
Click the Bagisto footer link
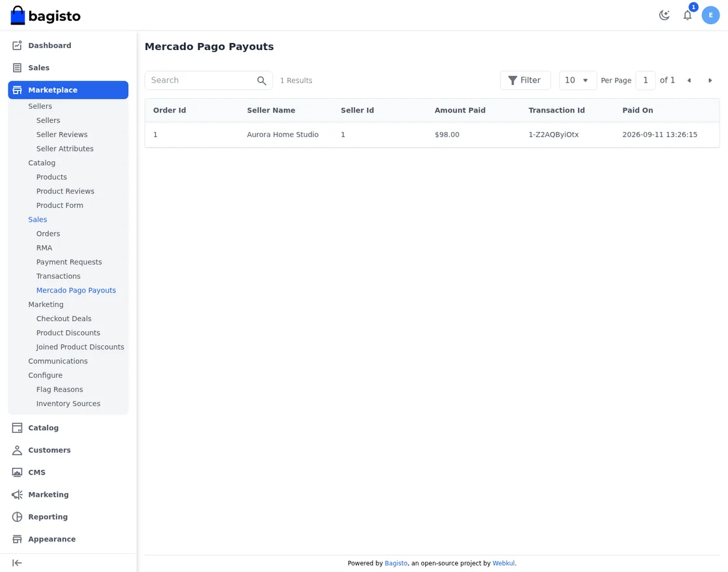click(x=396, y=563)
